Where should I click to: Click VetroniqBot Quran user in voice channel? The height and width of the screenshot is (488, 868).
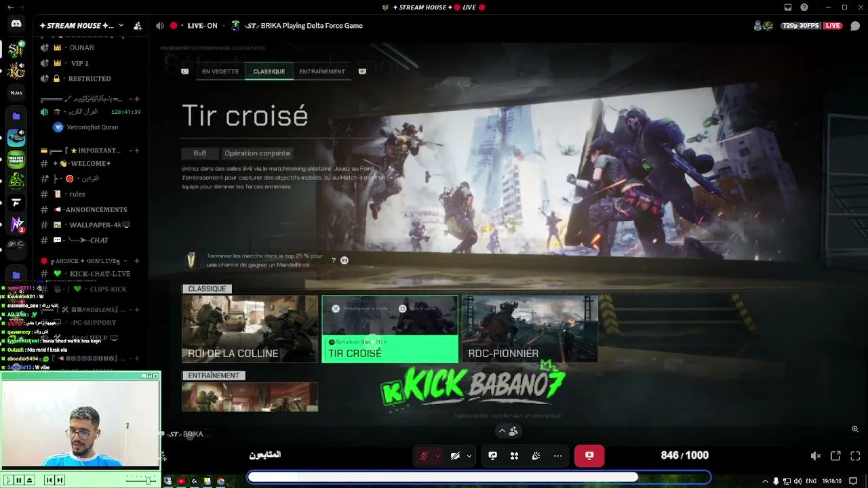[x=92, y=127]
